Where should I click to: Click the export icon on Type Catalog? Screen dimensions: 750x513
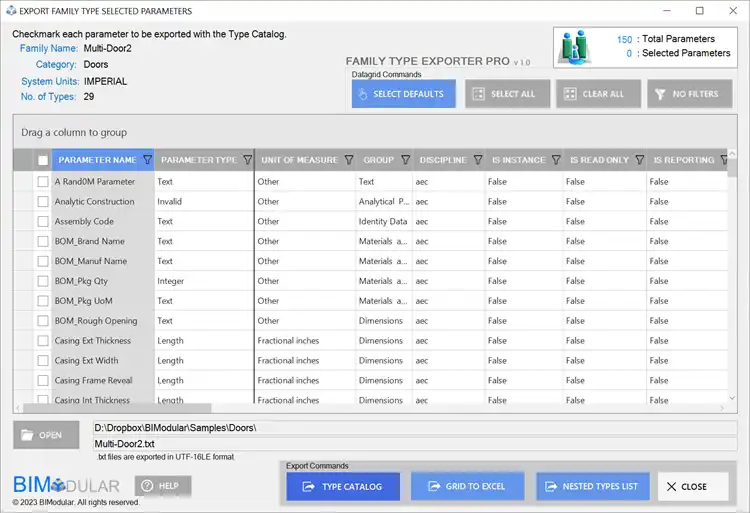tap(309, 487)
